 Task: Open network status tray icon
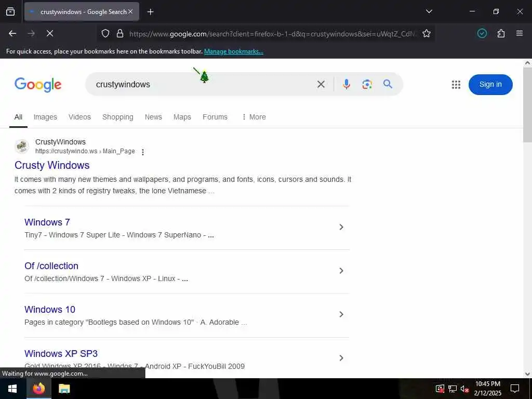[x=453, y=389]
